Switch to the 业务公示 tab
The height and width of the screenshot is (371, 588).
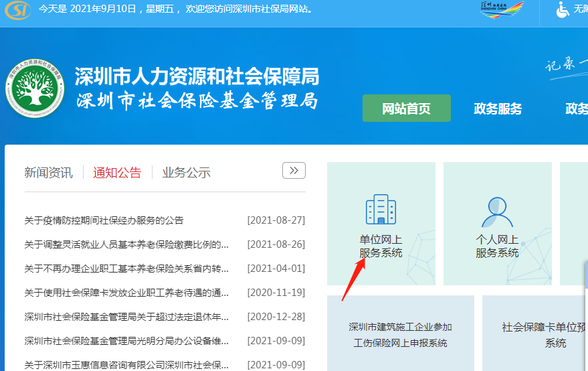[x=187, y=172]
